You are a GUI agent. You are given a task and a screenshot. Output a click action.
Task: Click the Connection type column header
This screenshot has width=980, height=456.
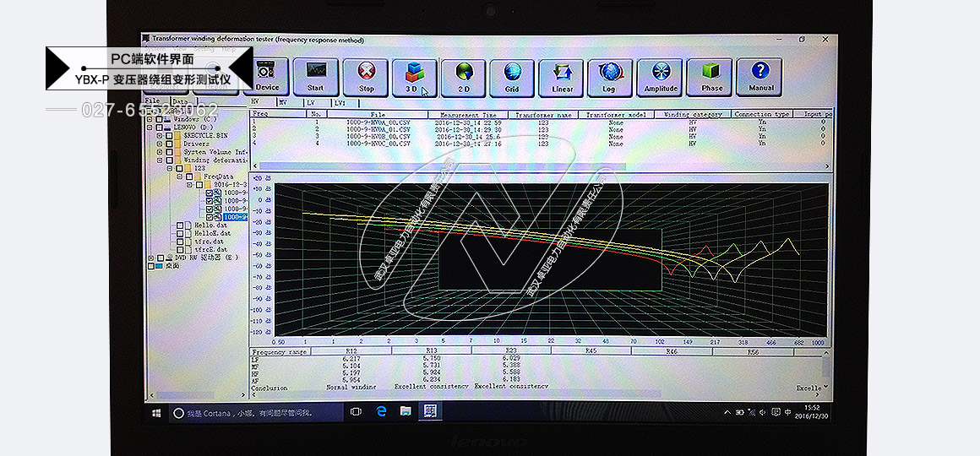(x=761, y=114)
